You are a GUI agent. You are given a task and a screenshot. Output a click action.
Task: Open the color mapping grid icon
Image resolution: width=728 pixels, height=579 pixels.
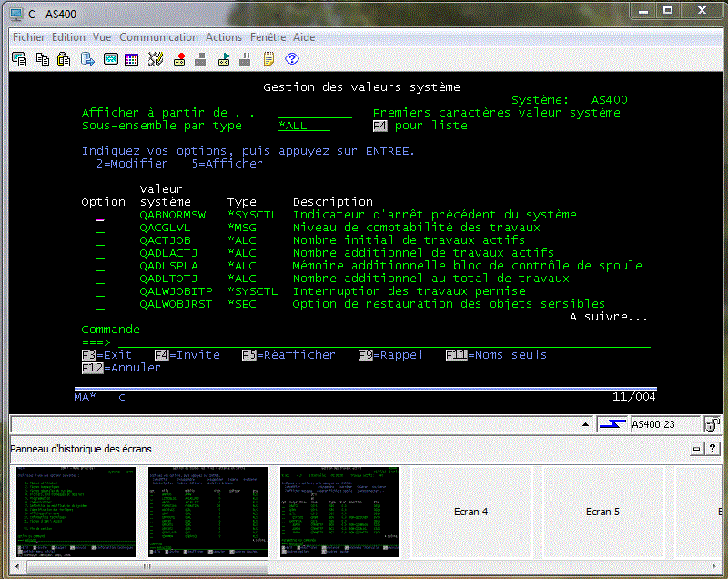133,57
